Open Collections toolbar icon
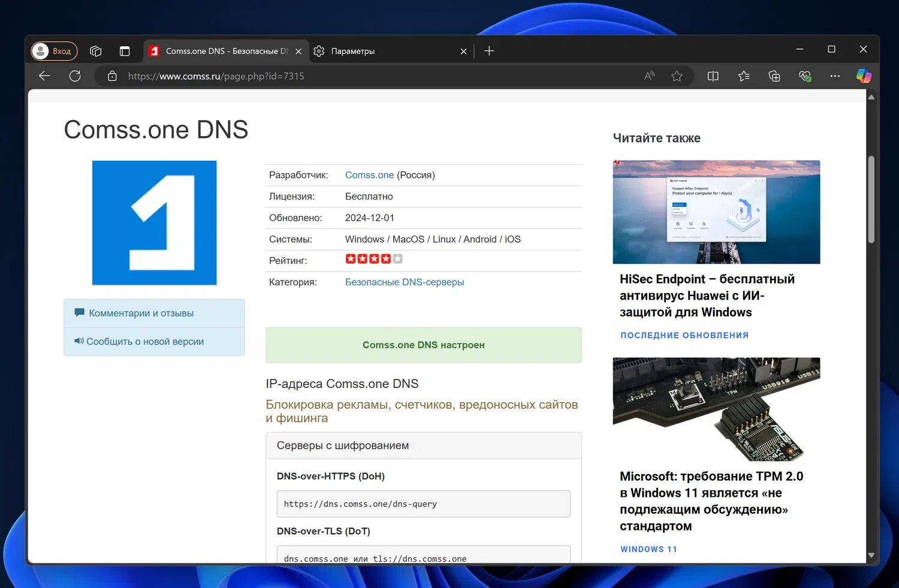The width and height of the screenshot is (899, 588). click(x=774, y=76)
